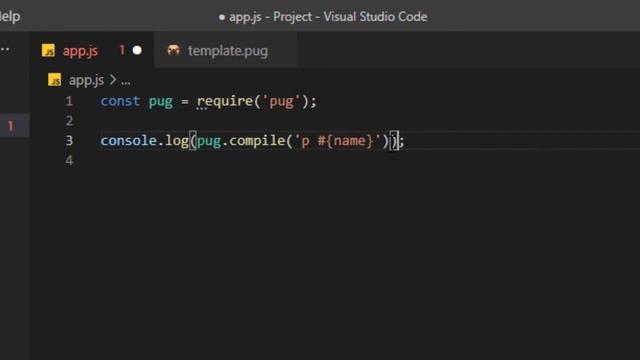Click line number 2 in the gutter
This screenshot has width=640, height=360.
[x=69, y=121]
